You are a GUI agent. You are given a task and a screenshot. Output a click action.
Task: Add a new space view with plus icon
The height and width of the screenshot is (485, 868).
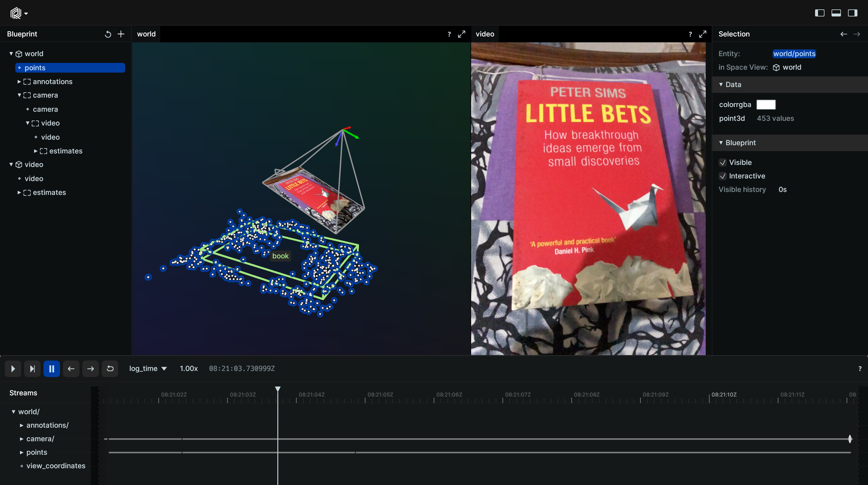point(121,34)
